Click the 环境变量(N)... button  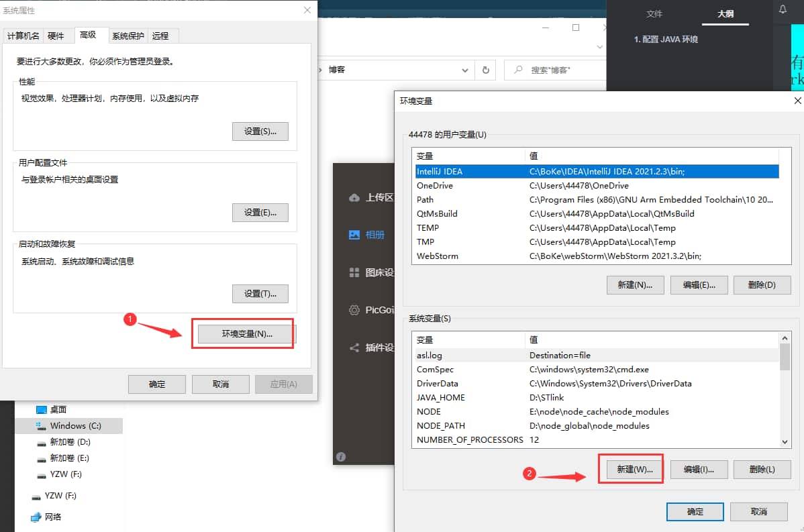pos(246,333)
